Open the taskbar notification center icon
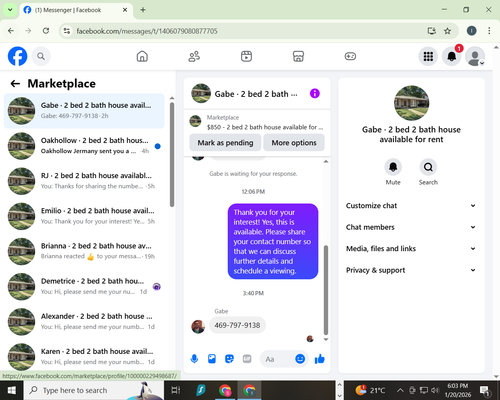The image size is (500, 400). point(485,390)
